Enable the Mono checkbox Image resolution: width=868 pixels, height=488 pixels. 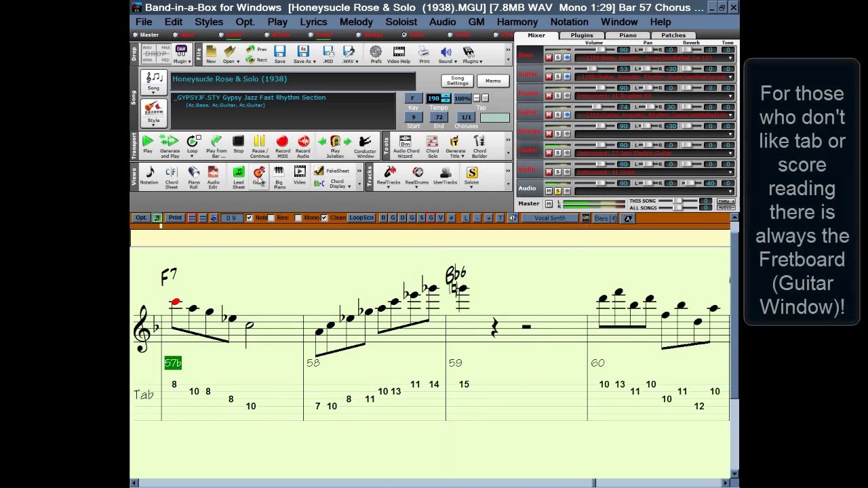298,218
